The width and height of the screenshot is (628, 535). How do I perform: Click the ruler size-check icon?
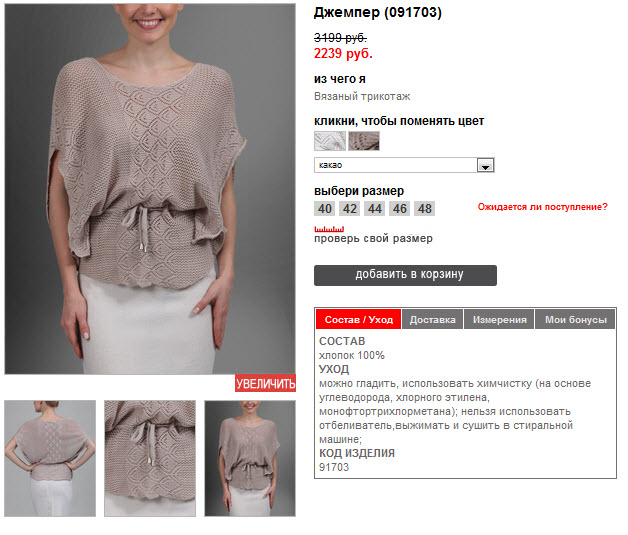[x=329, y=229]
